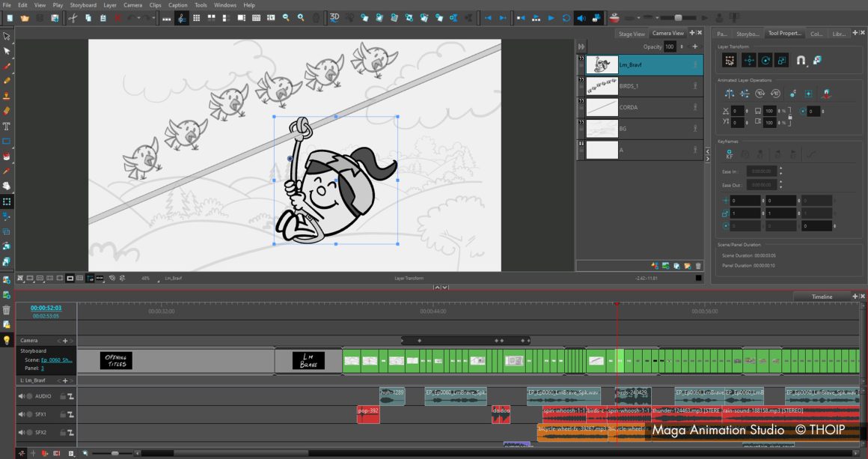Toggle the sound playback speaker button in toolbar

tap(581, 18)
